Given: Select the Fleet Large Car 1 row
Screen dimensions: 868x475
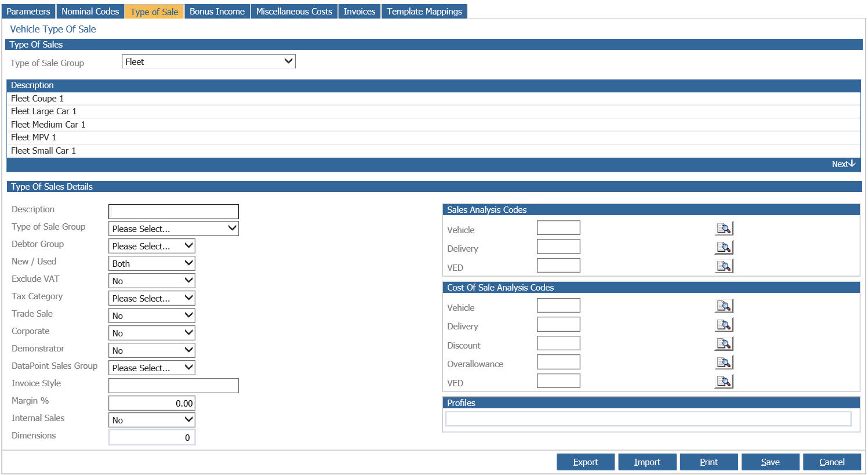Looking at the screenshot, I should (433, 111).
